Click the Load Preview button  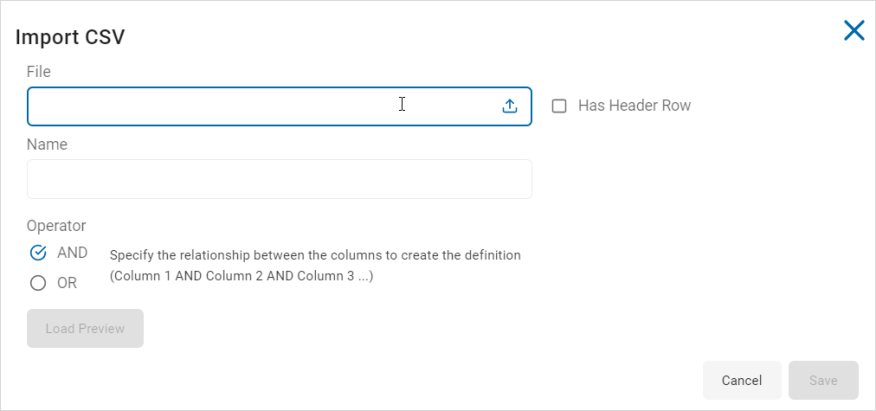pos(85,328)
